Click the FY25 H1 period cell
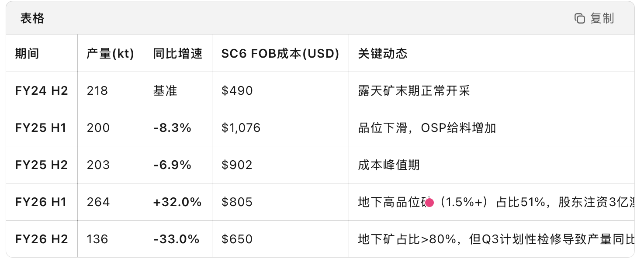Viewport: 644px width, 269px height. (x=41, y=128)
